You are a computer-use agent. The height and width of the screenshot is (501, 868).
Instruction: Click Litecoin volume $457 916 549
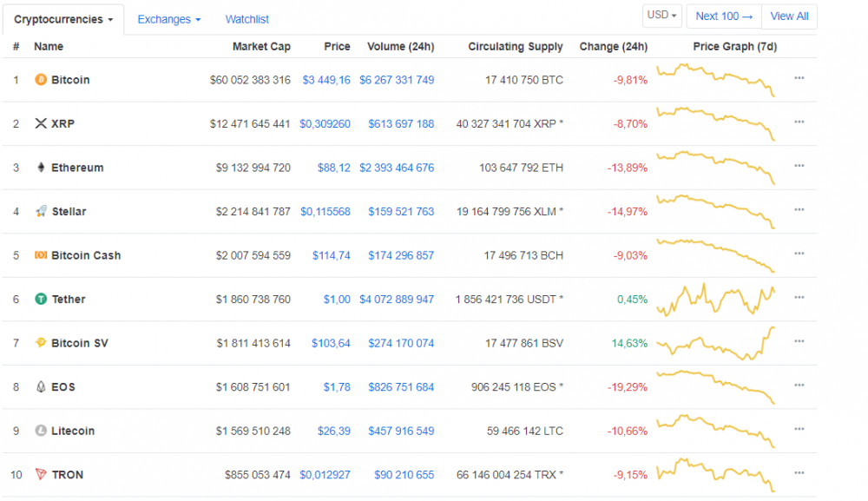point(401,430)
